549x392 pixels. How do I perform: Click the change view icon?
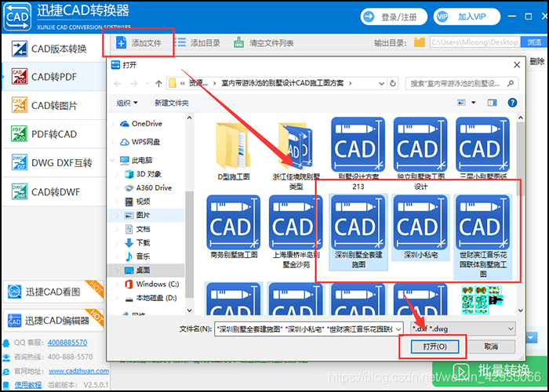462,103
